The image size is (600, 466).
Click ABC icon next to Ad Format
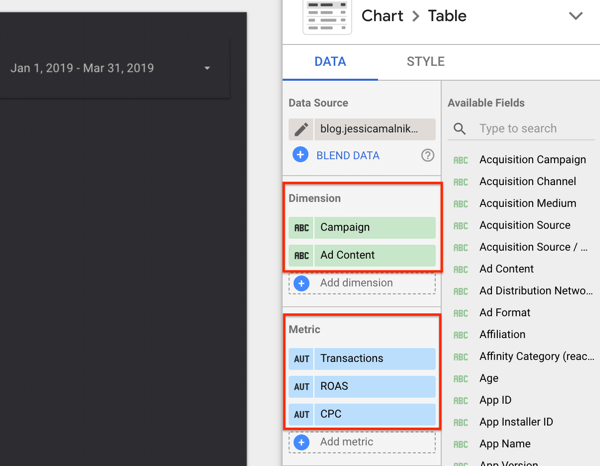click(x=460, y=313)
